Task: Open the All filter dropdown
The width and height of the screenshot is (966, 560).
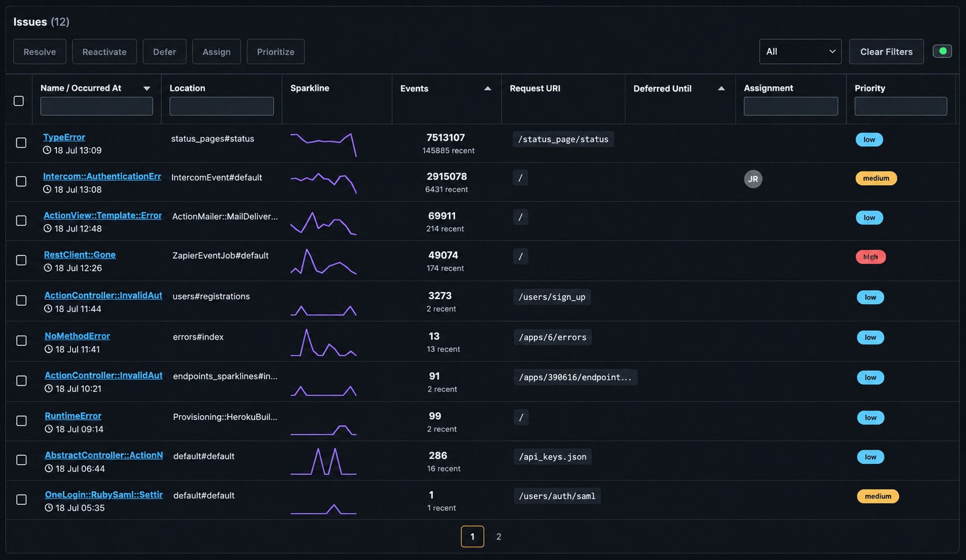Action: pos(800,52)
